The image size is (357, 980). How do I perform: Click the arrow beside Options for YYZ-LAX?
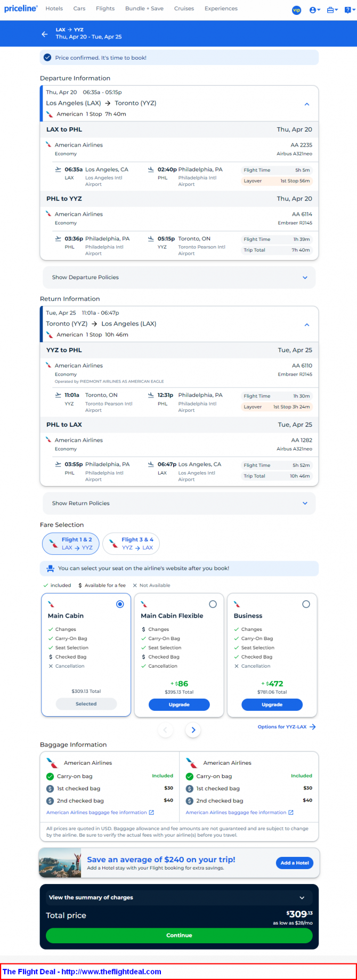pos(313,726)
